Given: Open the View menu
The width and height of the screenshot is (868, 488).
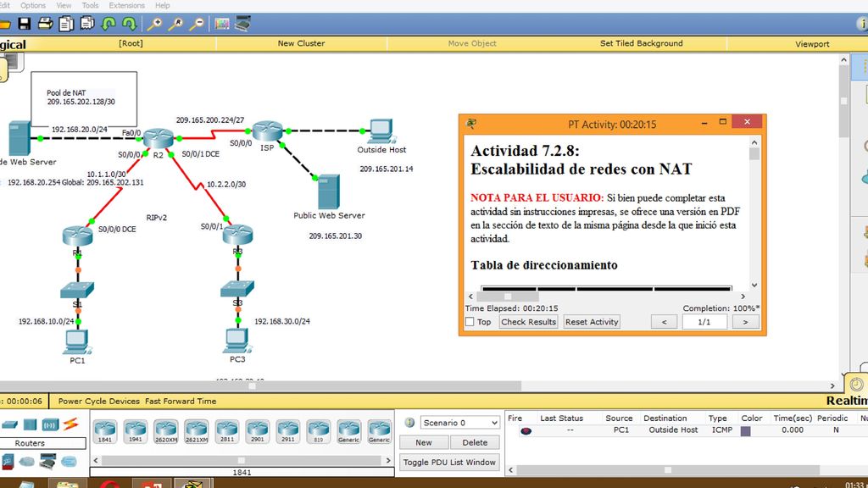Looking at the screenshot, I should tap(64, 6).
